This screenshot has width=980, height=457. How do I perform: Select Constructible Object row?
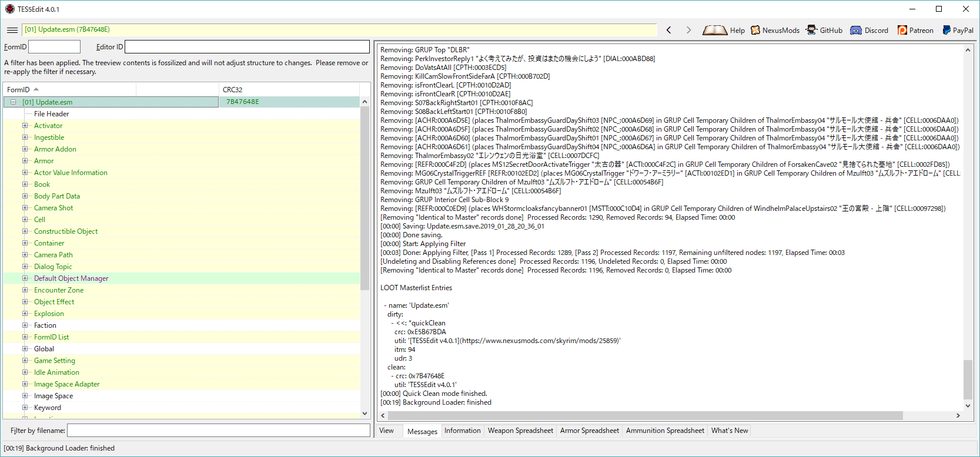[182, 231]
